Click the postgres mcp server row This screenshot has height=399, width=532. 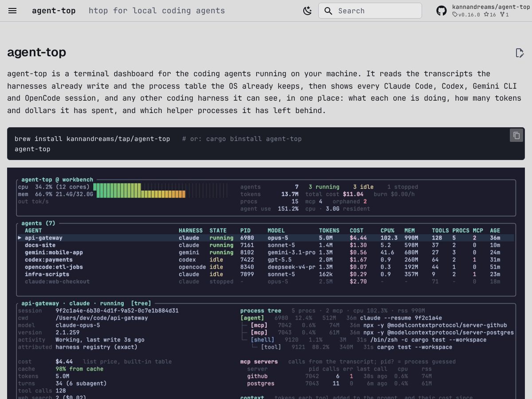click(339, 383)
